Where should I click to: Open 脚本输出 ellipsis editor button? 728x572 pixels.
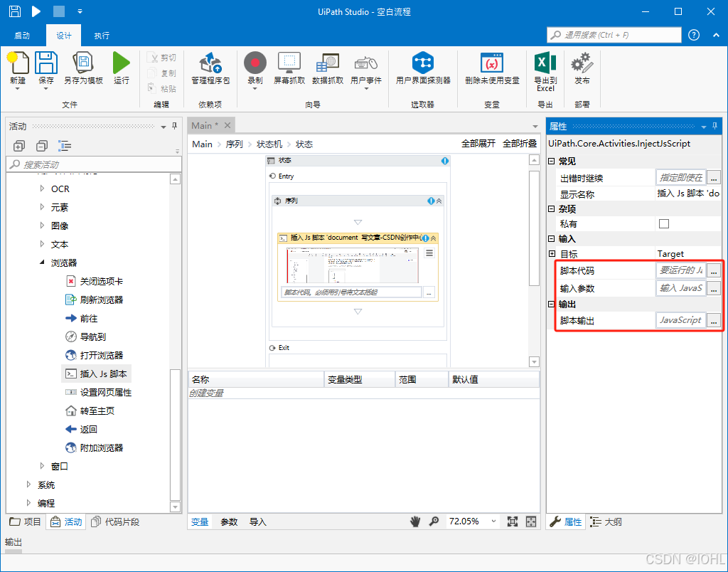pos(714,320)
